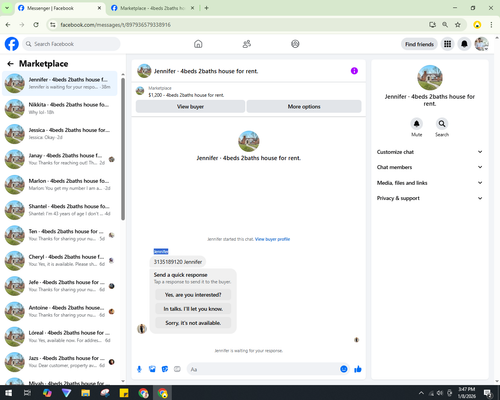
Task: Click the 3135189120 Jennifer message bubble
Action: coord(178,262)
